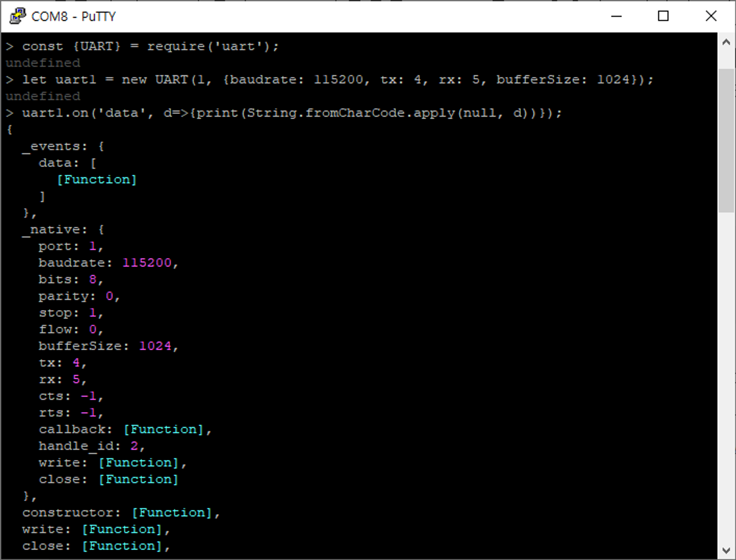Click the callback: [Function] entry
The width and height of the screenshot is (736, 560).
125,429
